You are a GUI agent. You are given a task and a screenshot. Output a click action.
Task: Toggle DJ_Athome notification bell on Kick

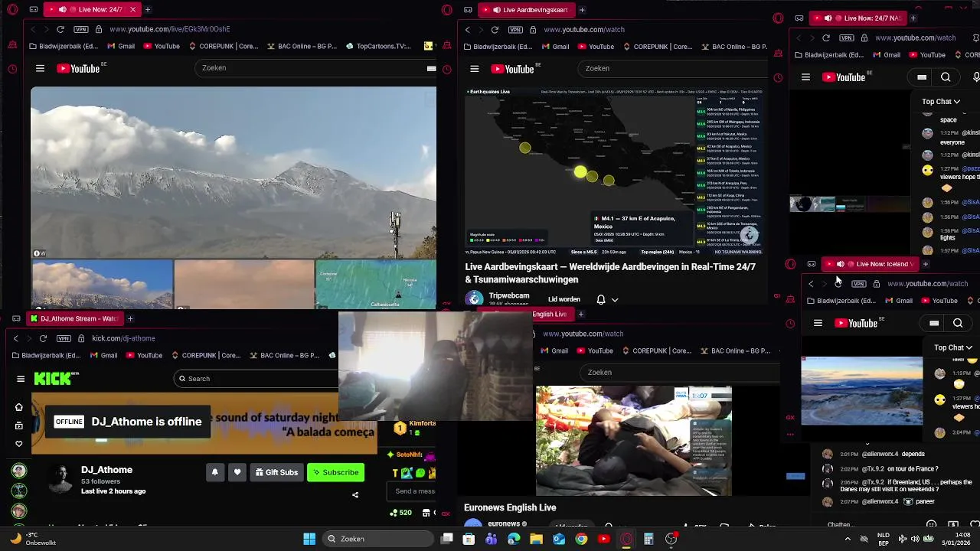214,472
